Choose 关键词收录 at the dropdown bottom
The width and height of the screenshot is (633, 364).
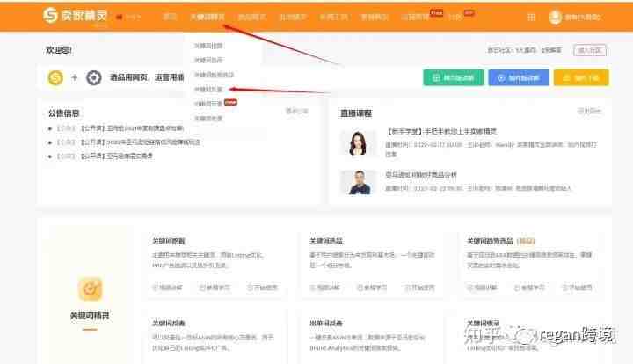click(x=208, y=118)
